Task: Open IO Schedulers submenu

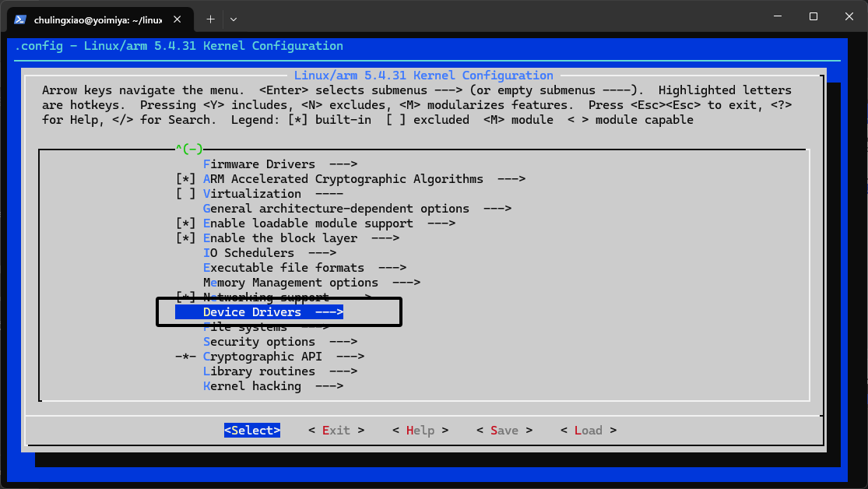Action: click(x=269, y=253)
